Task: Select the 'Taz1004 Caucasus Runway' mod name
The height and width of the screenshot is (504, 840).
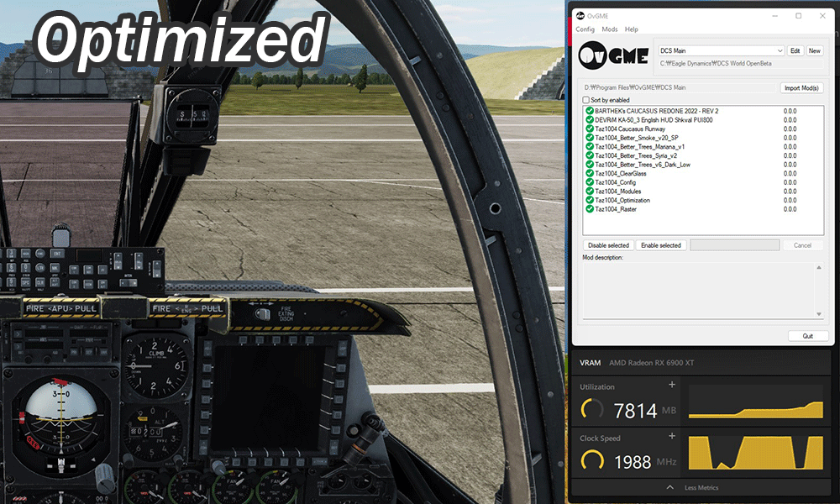Action: [630, 129]
